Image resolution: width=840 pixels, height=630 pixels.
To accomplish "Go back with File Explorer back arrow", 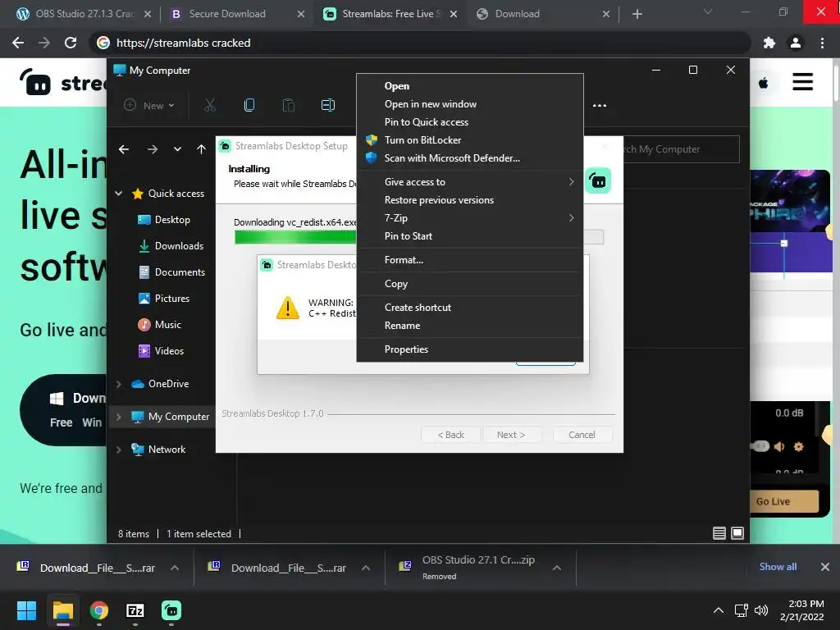I will click(124, 149).
